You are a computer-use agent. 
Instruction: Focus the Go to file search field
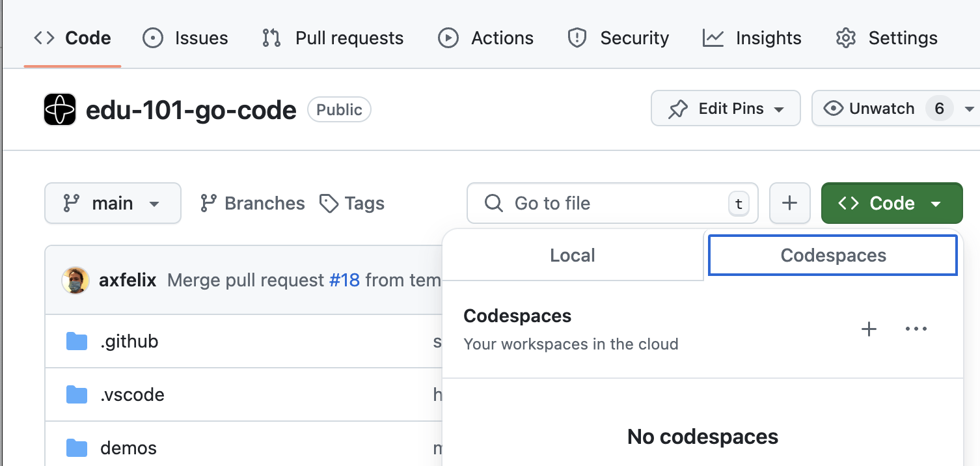pos(612,203)
